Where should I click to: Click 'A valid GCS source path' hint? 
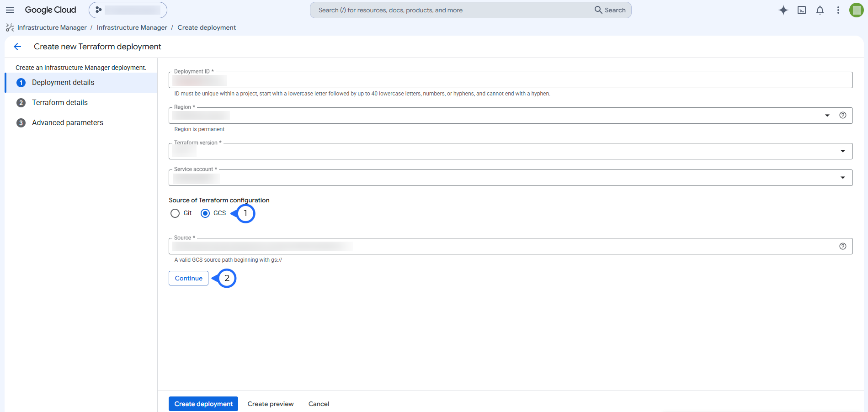pyautogui.click(x=228, y=260)
